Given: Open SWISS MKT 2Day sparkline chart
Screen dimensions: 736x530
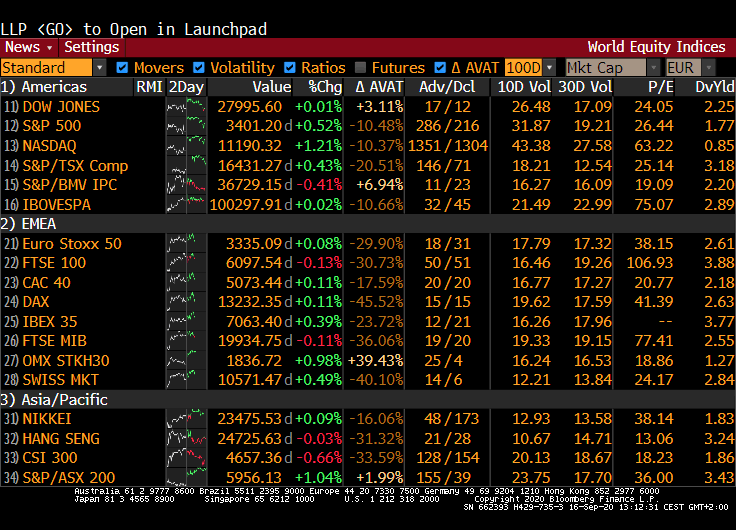Looking at the screenshot, I should coord(186,379).
